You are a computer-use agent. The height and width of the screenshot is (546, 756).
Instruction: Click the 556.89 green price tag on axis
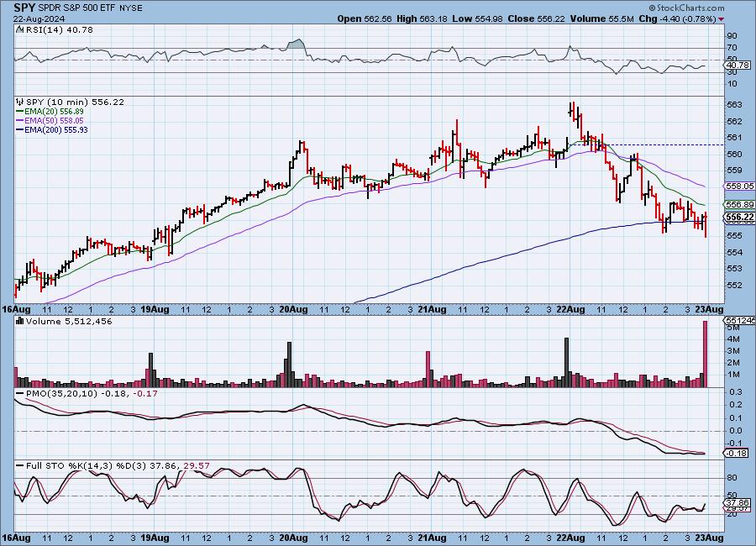point(739,204)
